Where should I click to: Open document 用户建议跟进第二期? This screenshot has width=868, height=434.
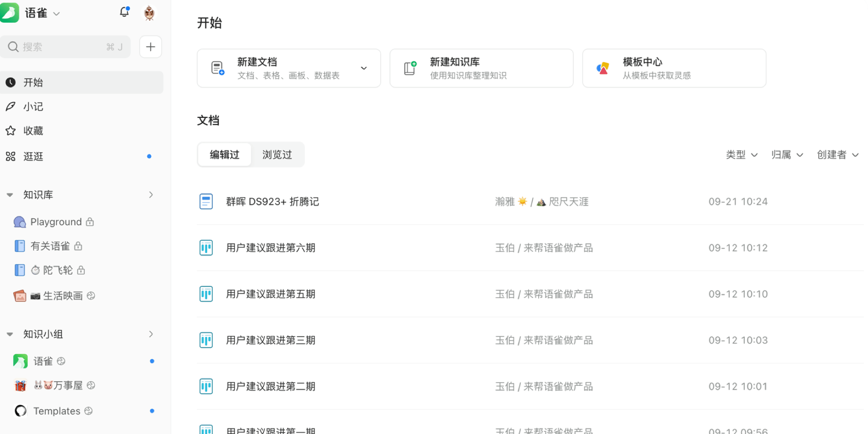coord(270,386)
